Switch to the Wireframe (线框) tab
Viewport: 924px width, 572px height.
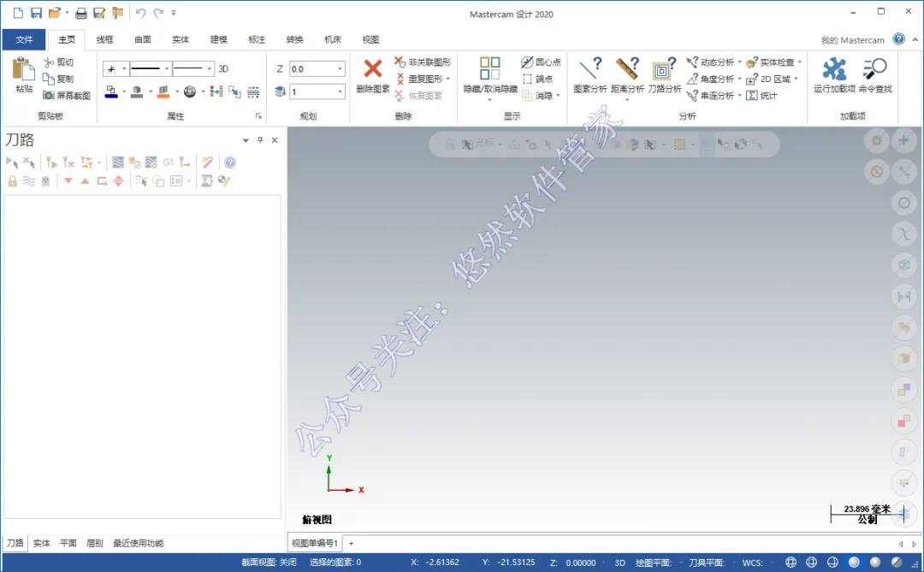(x=104, y=39)
